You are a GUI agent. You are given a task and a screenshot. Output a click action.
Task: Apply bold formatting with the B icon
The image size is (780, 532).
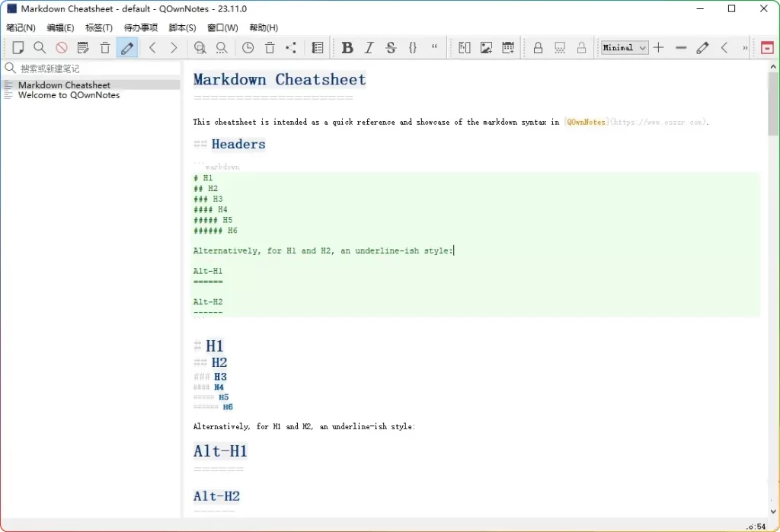[347, 48]
